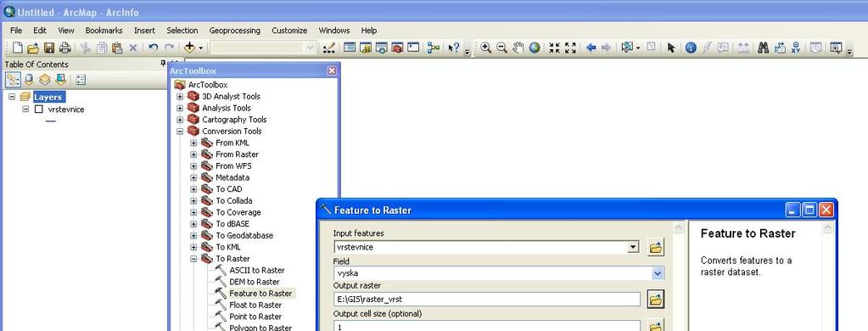Launch ModelBuilder from toolbar
The image size is (868, 331).
pos(433,48)
